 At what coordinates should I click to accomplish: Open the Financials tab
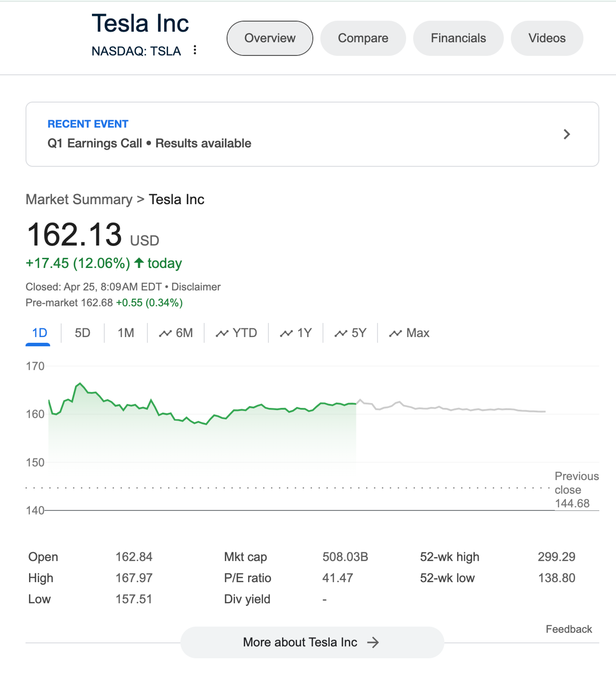tap(458, 38)
